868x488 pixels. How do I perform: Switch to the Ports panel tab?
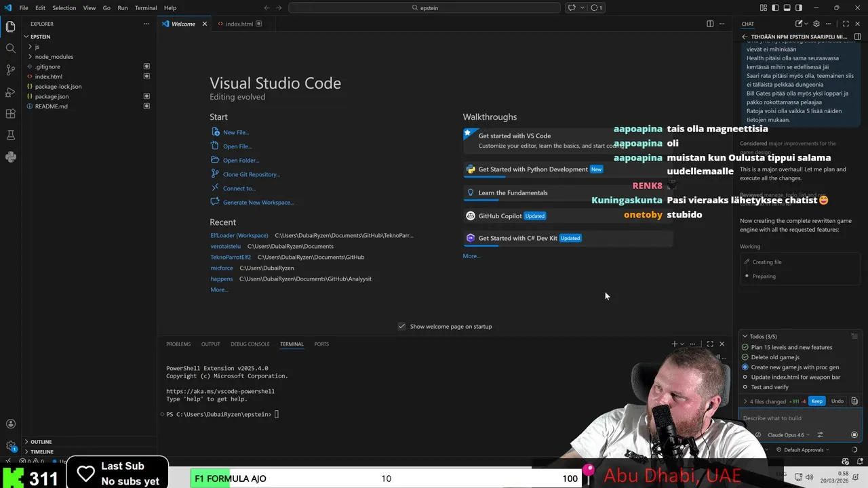[321, 344]
